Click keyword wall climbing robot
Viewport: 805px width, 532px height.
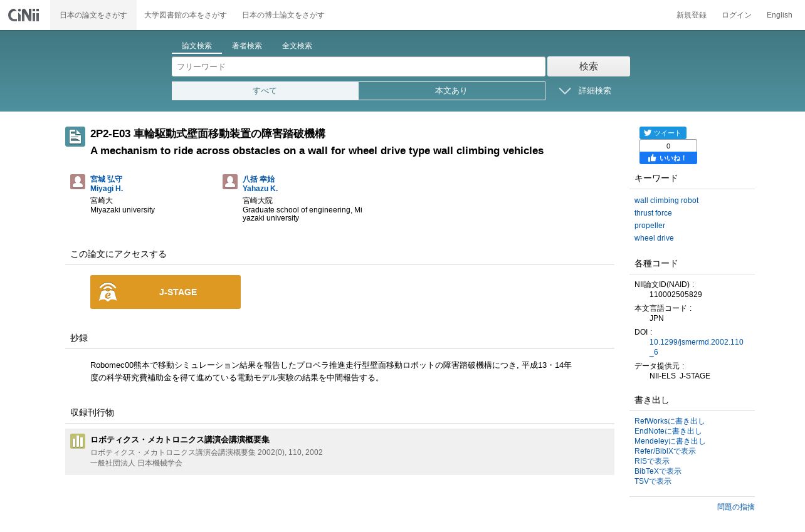(x=666, y=201)
